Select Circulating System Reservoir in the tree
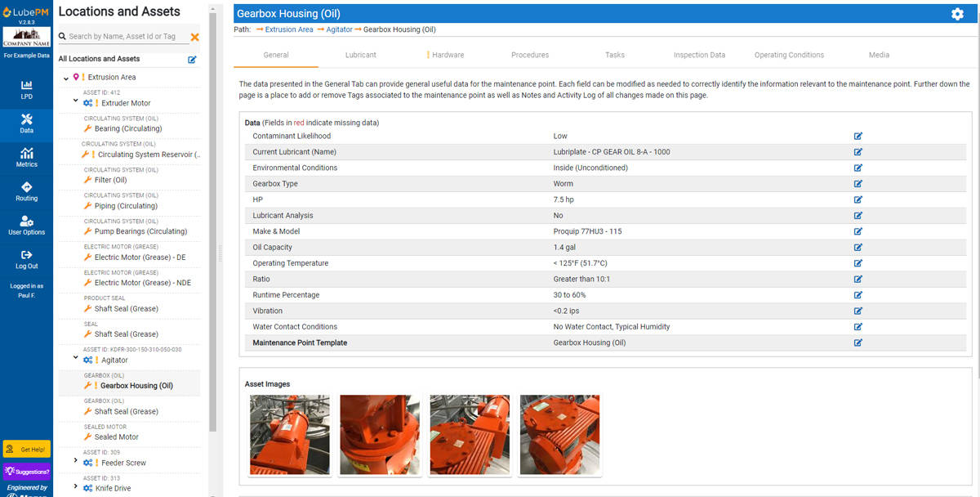This screenshot has width=980, height=497. 149,154
